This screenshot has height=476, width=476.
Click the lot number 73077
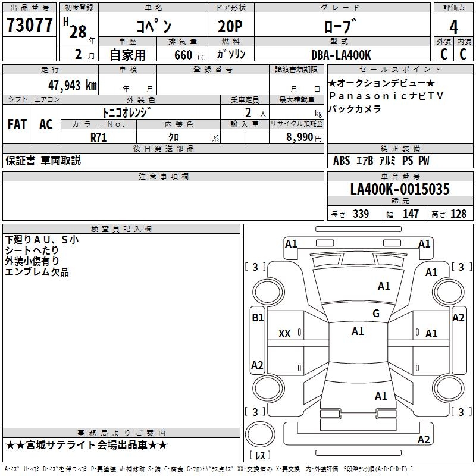[29, 26]
